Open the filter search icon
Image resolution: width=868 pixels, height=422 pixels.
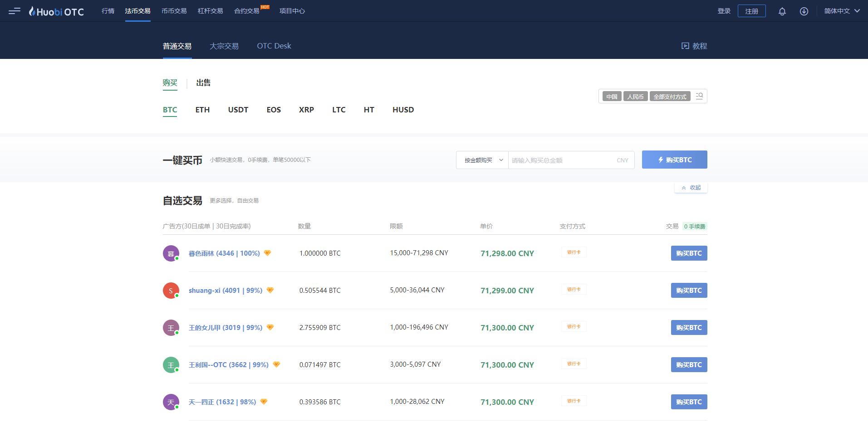click(699, 96)
